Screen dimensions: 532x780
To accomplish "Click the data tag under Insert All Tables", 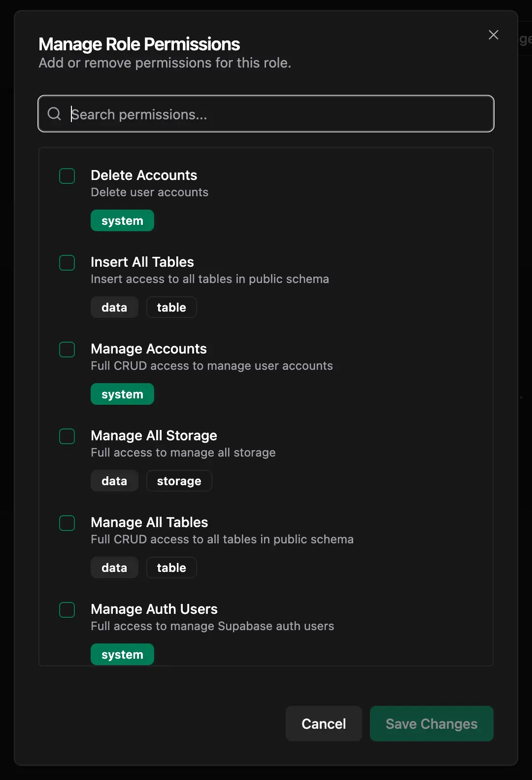I will click(x=114, y=307).
